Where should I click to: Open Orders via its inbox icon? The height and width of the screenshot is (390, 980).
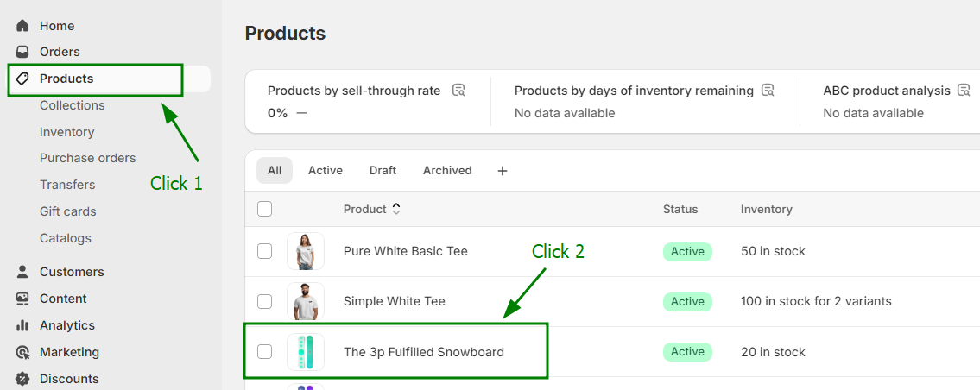tap(22, 52)
